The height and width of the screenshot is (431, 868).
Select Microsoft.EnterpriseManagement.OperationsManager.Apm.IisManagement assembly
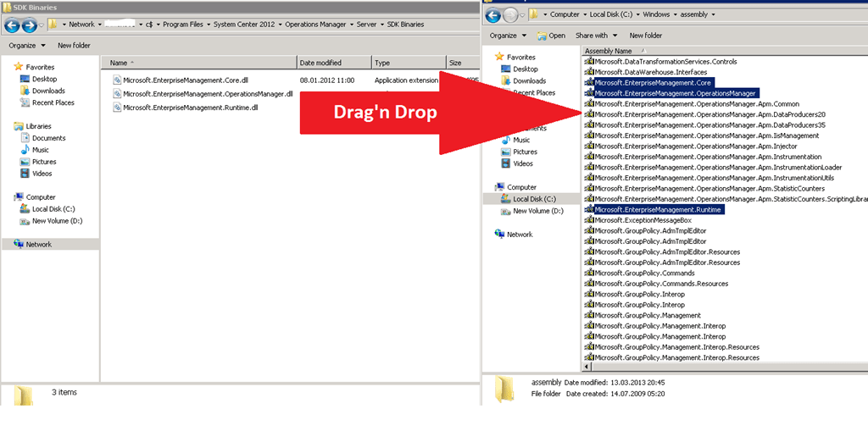tap(706, 135)
